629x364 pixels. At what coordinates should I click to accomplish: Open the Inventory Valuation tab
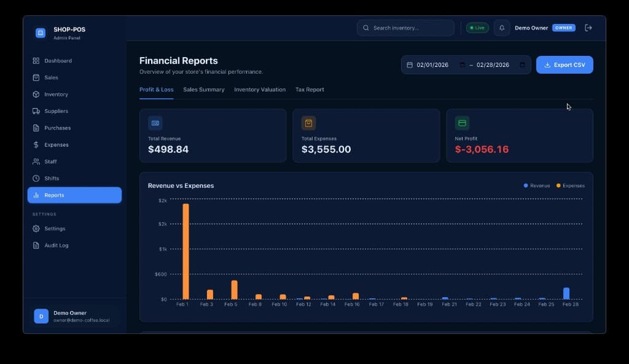pos(260,90)
